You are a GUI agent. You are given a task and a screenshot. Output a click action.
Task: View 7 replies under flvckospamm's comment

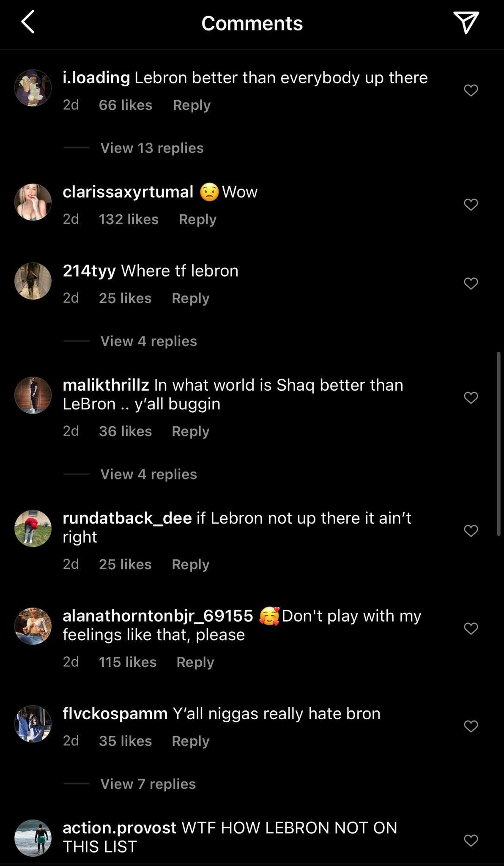point(148,784)
